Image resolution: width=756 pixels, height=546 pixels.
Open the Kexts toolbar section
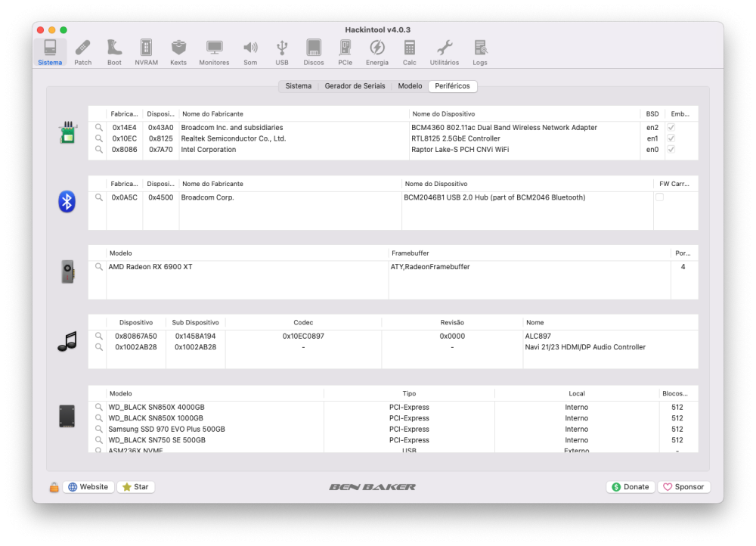178,53
